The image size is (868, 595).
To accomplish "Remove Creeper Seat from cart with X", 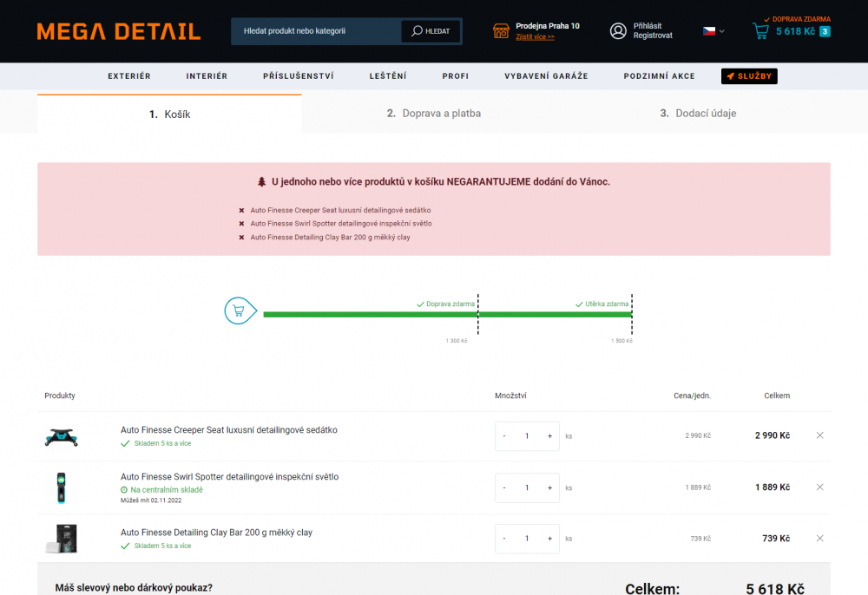I will click(820, 435).
